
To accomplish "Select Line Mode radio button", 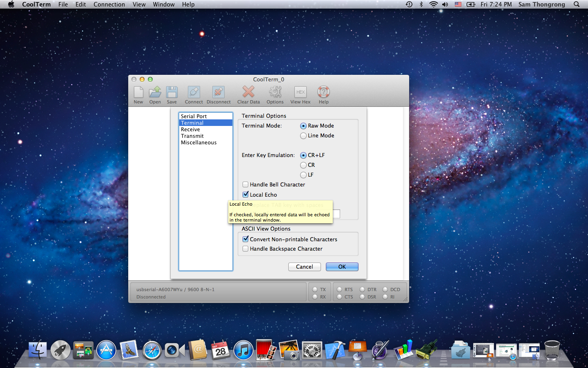I will (x=303, y=136).
